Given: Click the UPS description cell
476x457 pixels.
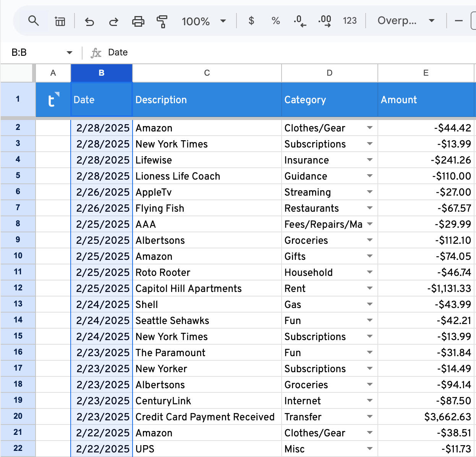Looking at the screenshot, I should click(x=207, y=449).
